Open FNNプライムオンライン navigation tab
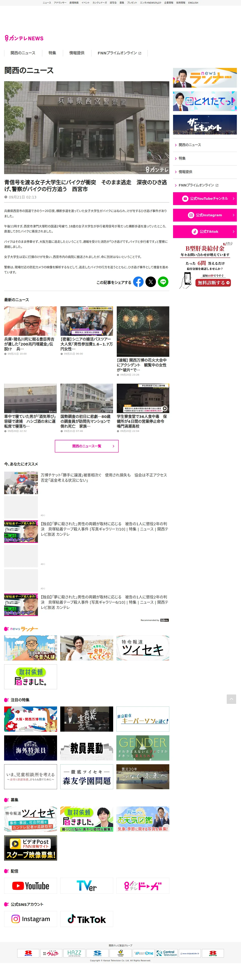Screen dimensions: 241x980 (119, 53)
